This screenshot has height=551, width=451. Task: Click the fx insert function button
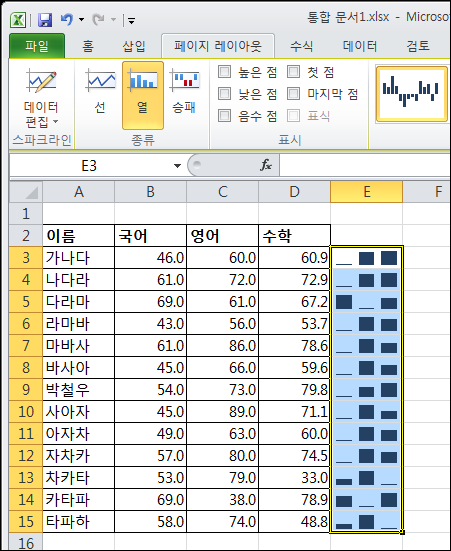pyautogui.click(x=265, y=165)
